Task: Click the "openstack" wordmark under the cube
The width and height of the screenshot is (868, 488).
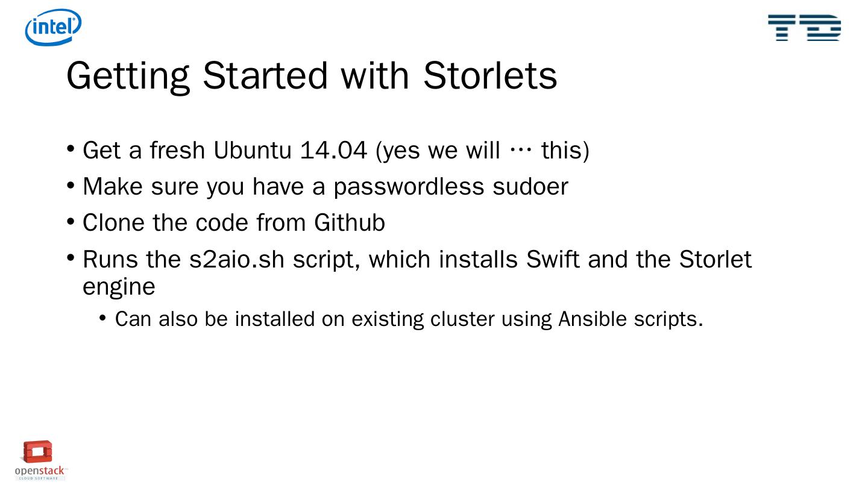Action: [40, 471]
